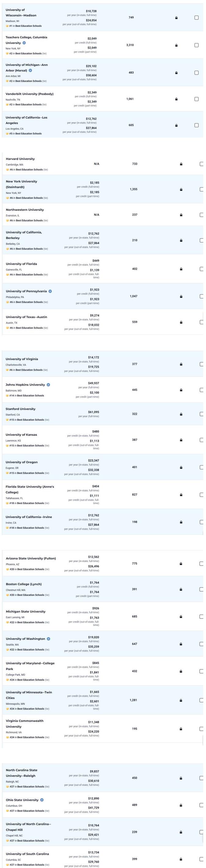The height and width of the screenshot is (868, 206).
Task: Check the box for Teachers College, Columbia University
Action: (197, 45)
